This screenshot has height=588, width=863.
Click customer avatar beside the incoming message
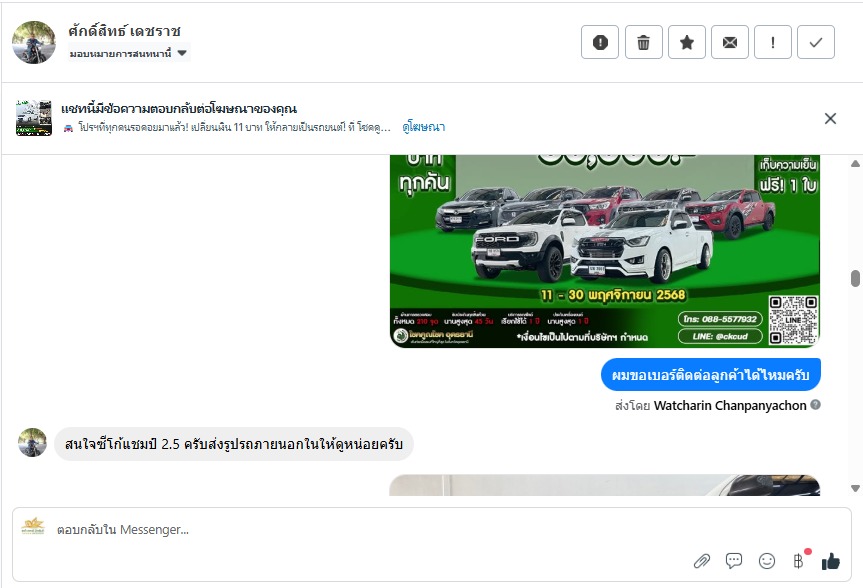point(32,443)
